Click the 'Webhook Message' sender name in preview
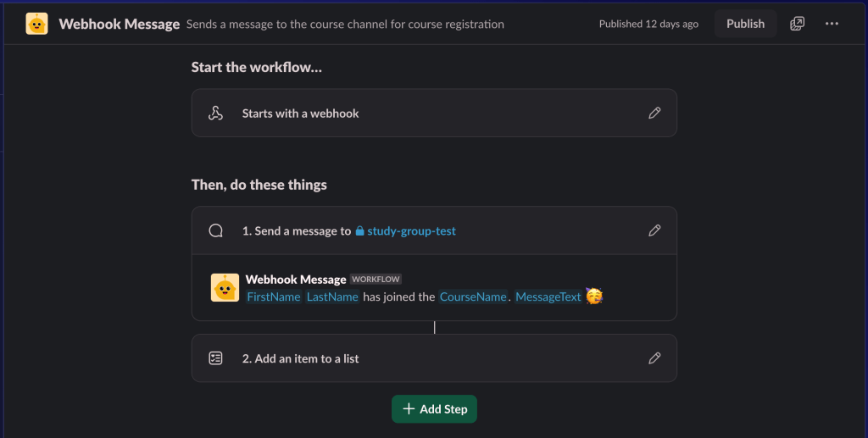 pos(296,280)
